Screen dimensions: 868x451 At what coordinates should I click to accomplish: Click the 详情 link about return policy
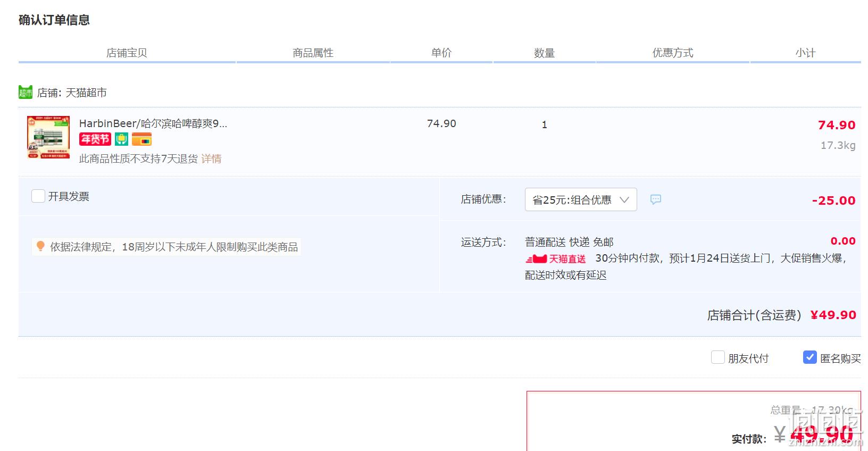[x=211, y=158]
